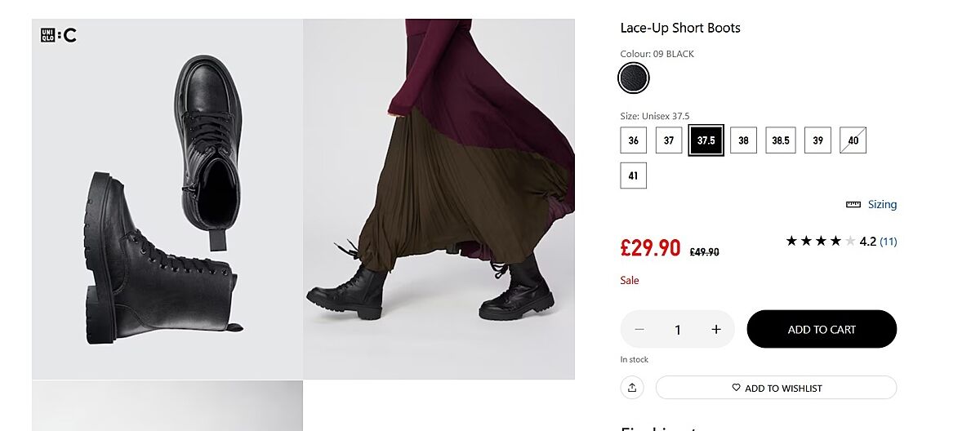Click the star rating icons
The width and height of the screenshot is (980, 431).
point(820,242)
